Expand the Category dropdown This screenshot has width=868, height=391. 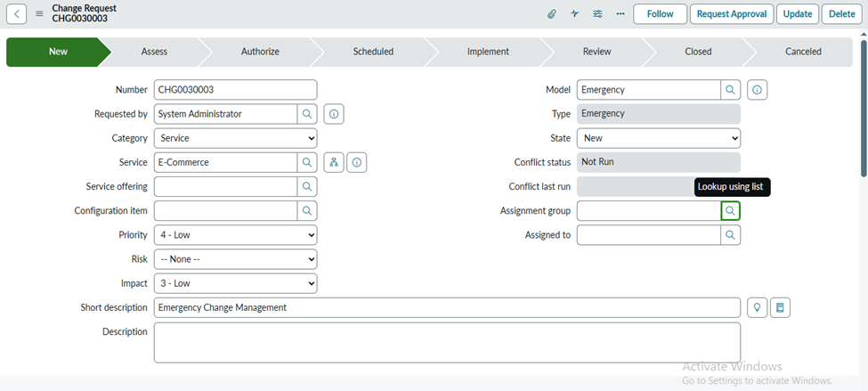[235, 138]
